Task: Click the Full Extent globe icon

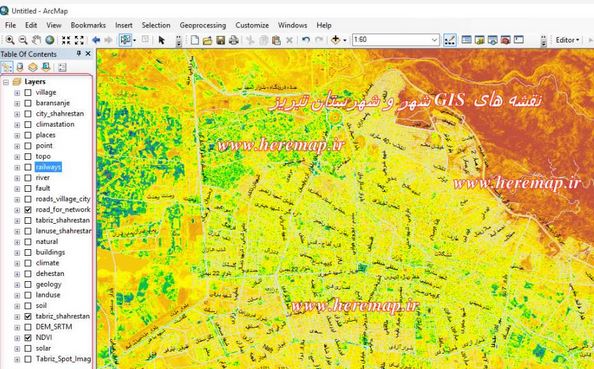Action: (50, 40)
